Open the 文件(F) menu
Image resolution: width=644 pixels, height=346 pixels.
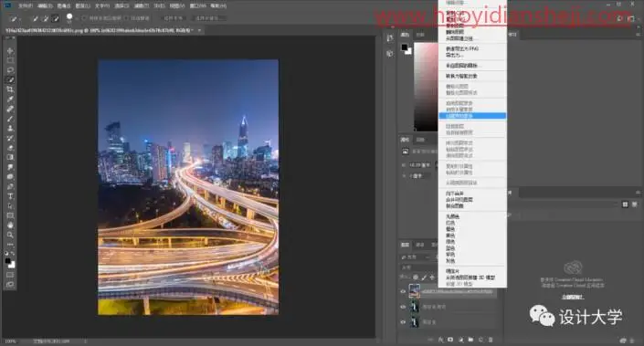click(x=25, y=5)
